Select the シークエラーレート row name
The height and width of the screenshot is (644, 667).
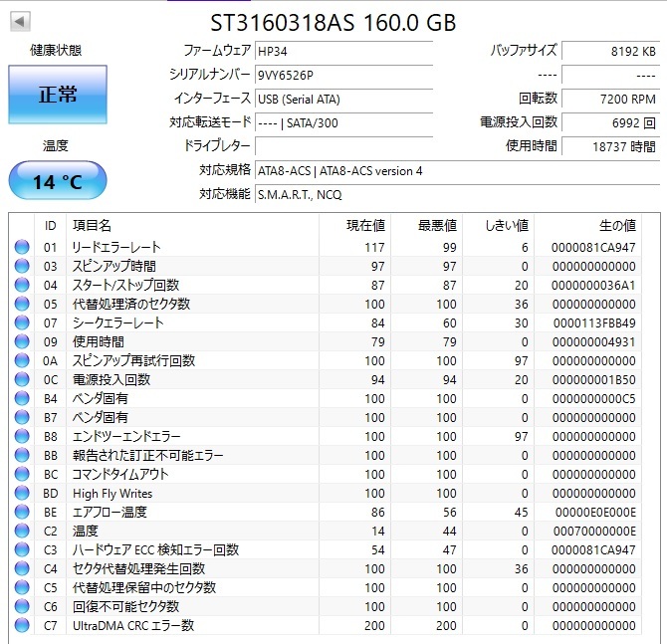coord(117,322)
